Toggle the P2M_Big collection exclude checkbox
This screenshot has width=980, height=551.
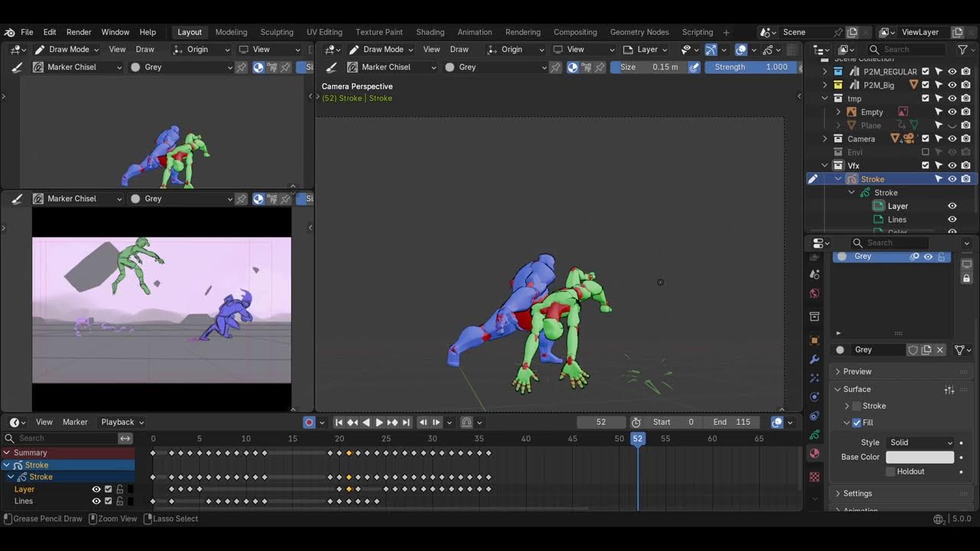pyautogui.click(x=926, y=85)
